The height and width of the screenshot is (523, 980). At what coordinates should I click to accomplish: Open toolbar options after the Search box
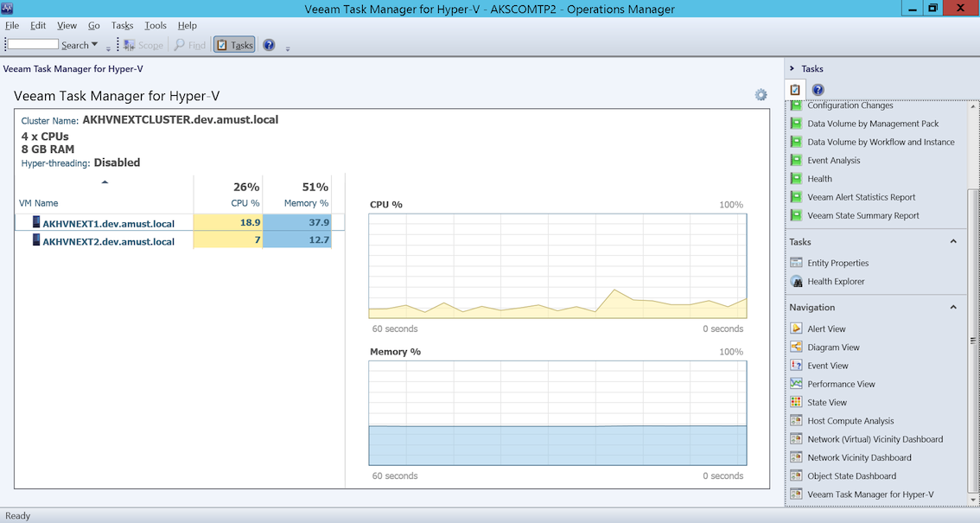108,48
